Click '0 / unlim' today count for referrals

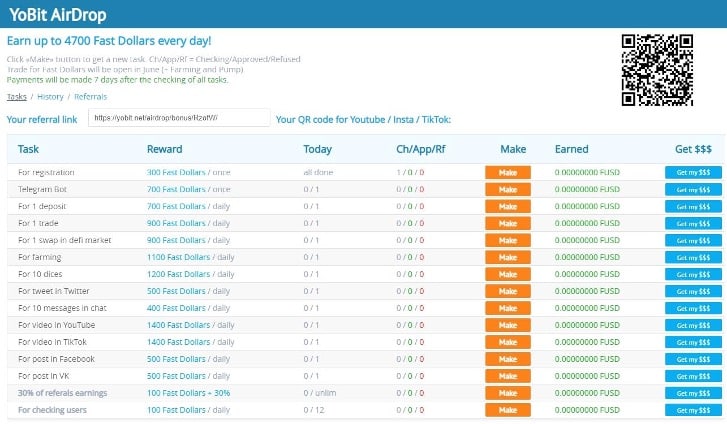click(319, 393)
